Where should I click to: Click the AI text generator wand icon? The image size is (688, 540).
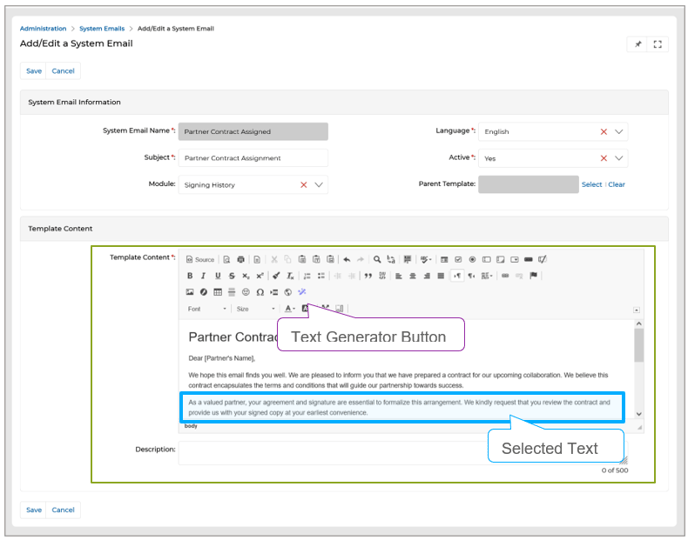(302, 292)
